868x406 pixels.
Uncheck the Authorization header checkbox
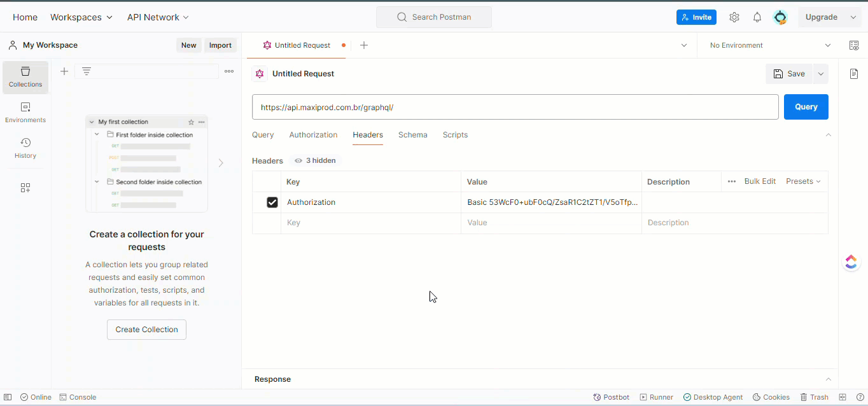pyautogui.click(x=272, y=202)
